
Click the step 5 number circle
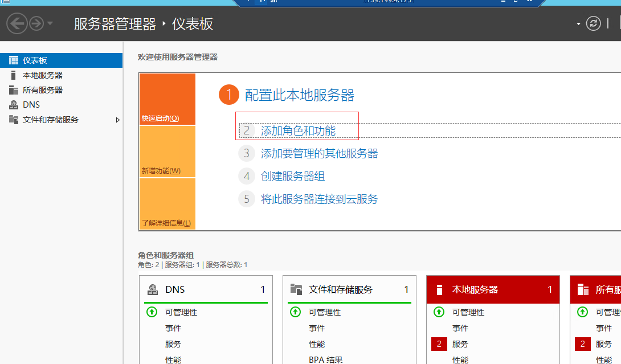pos(246,199)
